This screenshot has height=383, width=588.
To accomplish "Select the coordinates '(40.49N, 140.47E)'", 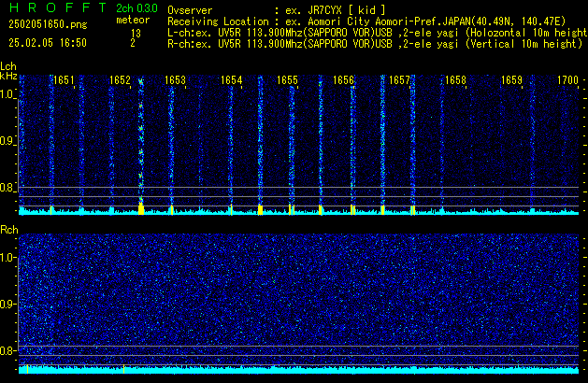I will 518,21.
